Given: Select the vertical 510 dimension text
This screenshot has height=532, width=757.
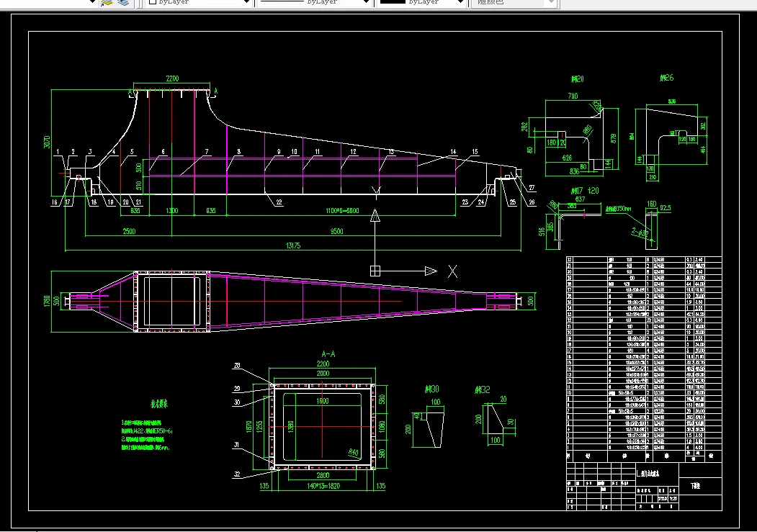Looking at the screenshot, I should click(139, 185).
